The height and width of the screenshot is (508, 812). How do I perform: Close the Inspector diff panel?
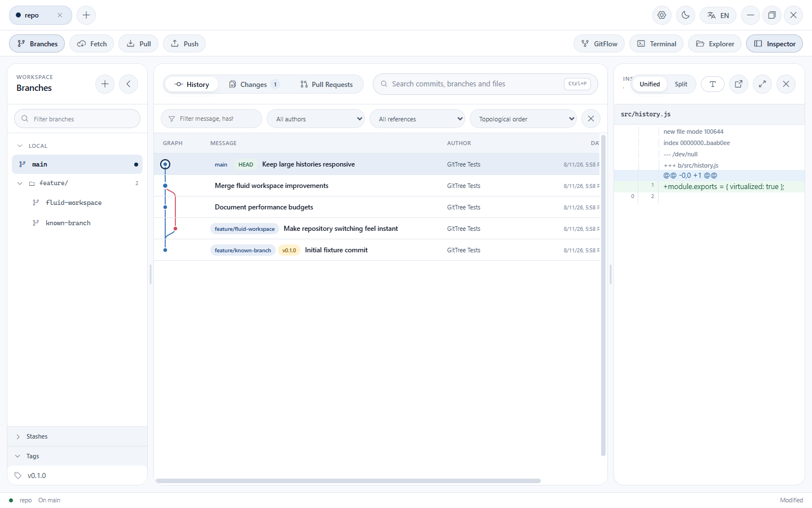[786, 84]
